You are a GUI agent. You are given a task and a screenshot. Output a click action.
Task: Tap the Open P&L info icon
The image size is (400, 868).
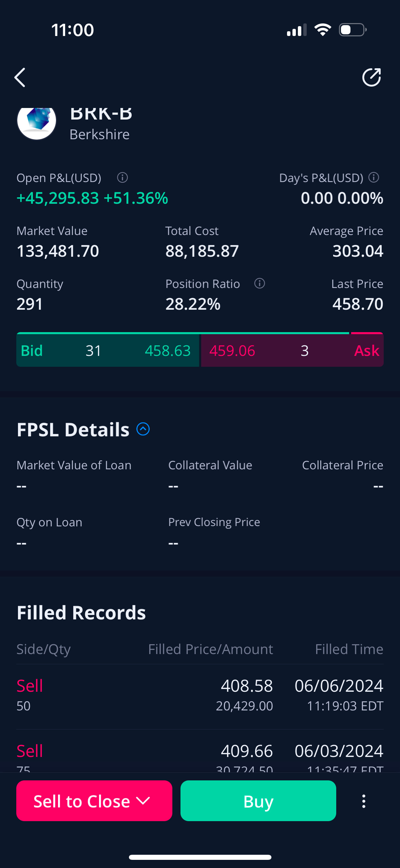click(x=122, y=177)
